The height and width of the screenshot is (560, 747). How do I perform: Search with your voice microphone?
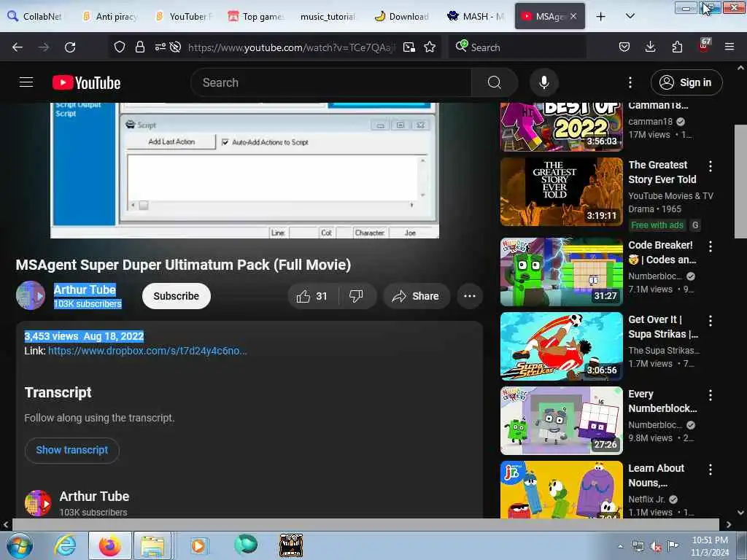coord(543,82)
